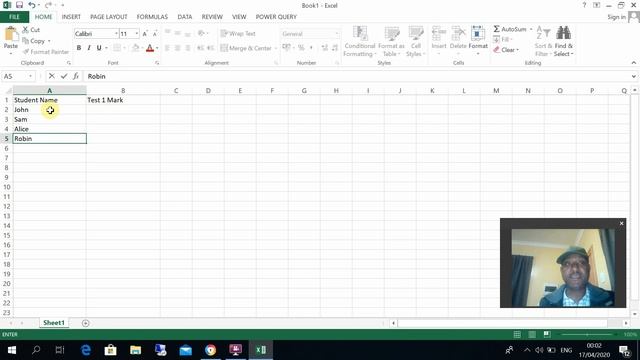Switch to the DATA tab
Image resolution: width=640 pixels, height=360 pixels.
184,17
